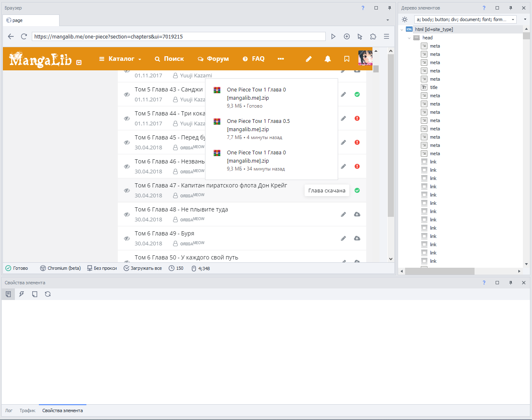Open chapter link Глава 50 - У каждого свой путь
This screenshot has width=532, height=420.
(x=186, y=257)
